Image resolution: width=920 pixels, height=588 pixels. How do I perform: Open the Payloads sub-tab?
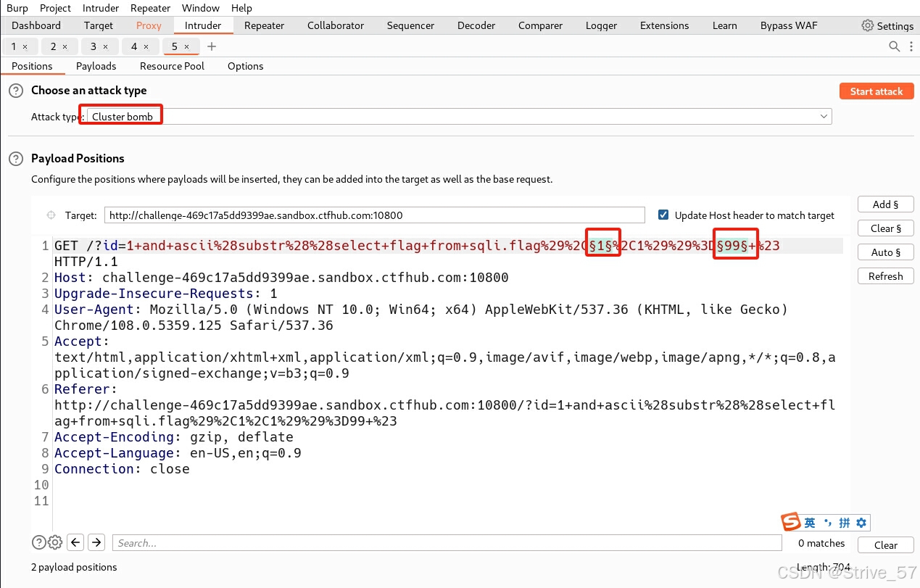96,66
